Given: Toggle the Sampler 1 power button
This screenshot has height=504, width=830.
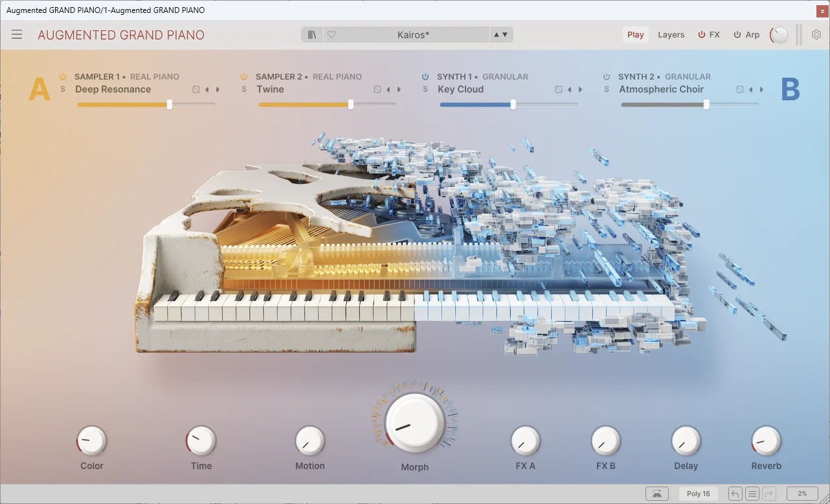Looking at the screenshot, I should click(63, 76).
